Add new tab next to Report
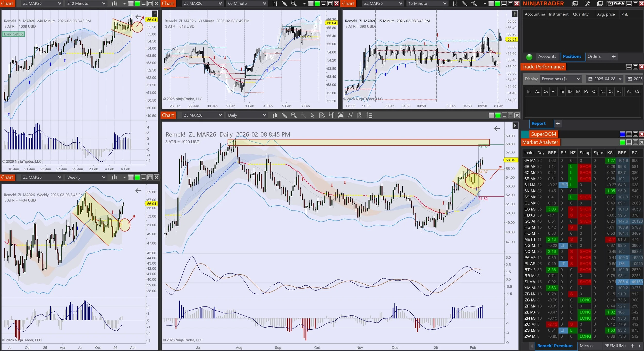 pos(558,124)
